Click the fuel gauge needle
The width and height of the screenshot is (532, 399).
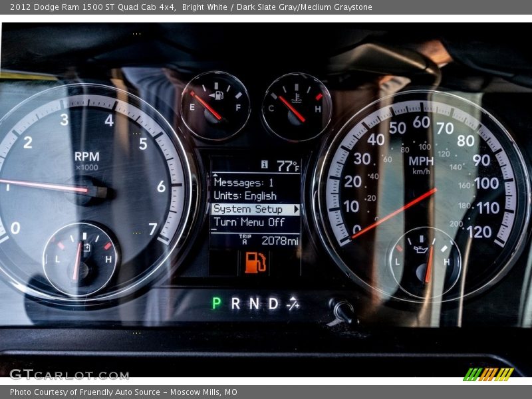click(x=207, y=106)
